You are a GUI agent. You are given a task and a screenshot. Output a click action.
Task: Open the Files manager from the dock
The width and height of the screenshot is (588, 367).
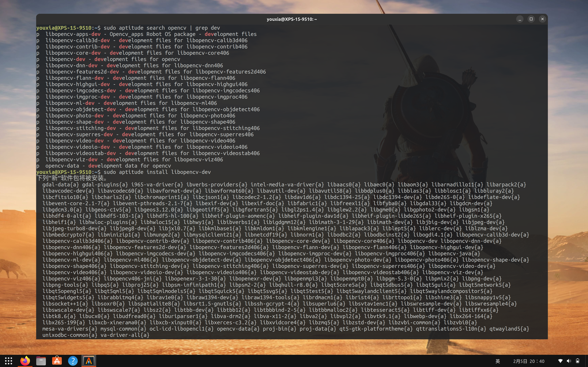point(41,361)
